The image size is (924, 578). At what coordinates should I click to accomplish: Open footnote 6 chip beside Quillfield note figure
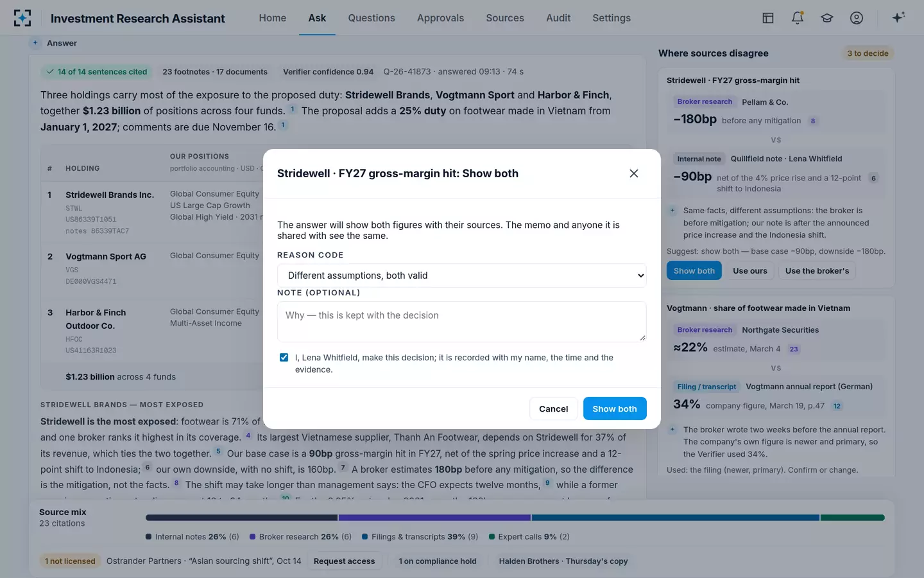pos(873,178)
